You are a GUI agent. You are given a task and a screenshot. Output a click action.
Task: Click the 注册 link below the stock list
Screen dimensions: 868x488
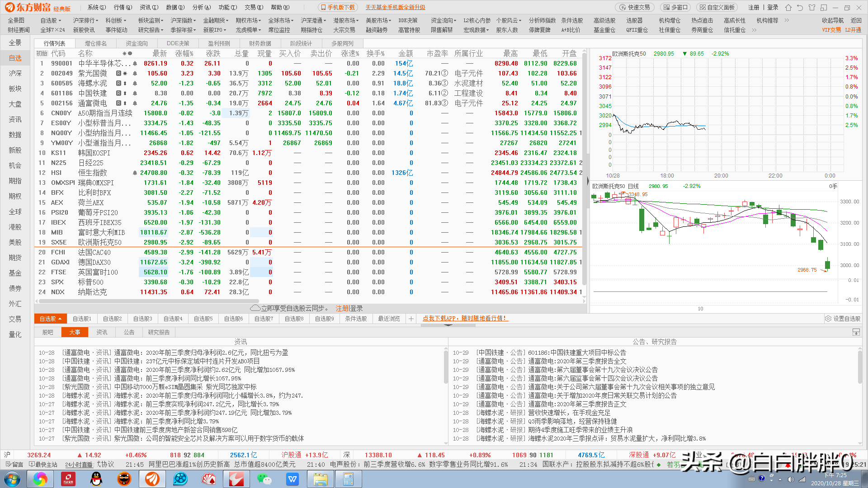click(342, 308)
